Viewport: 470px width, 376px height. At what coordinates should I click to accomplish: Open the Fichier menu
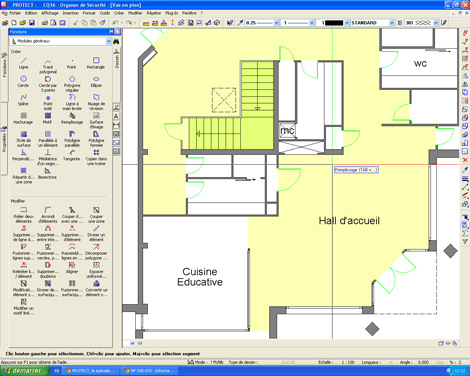point(15,13)
